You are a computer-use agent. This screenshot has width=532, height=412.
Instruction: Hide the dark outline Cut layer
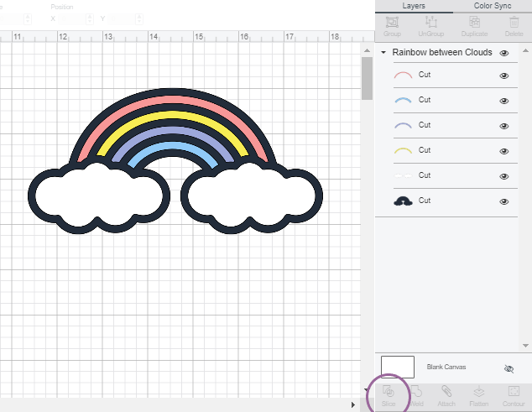(x=504, y=201)
